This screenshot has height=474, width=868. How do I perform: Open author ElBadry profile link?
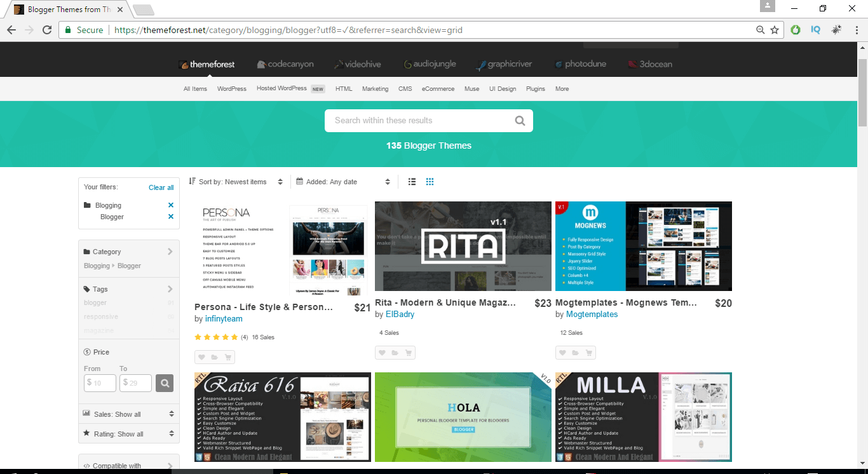(x=400, y=315)
